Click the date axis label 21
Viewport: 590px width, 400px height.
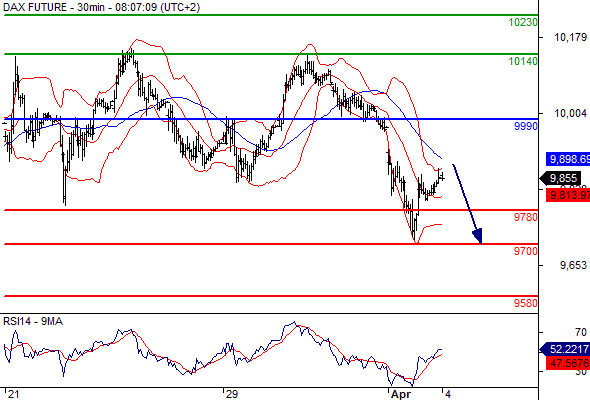tap(13, 394)
